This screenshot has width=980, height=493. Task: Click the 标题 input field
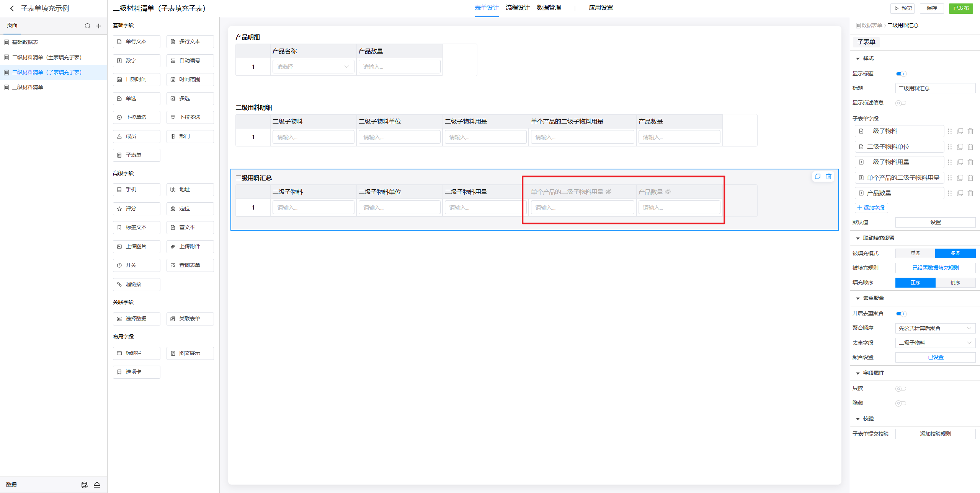[x=935, y=88]
